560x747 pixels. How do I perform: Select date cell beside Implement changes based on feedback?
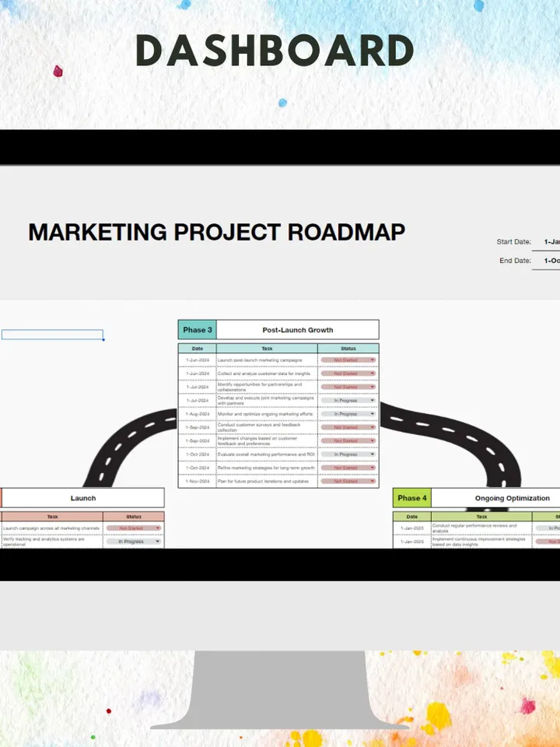point(197,440)
